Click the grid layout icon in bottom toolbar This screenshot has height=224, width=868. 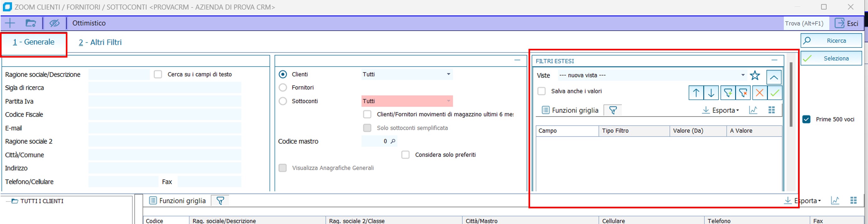[854, 201]
